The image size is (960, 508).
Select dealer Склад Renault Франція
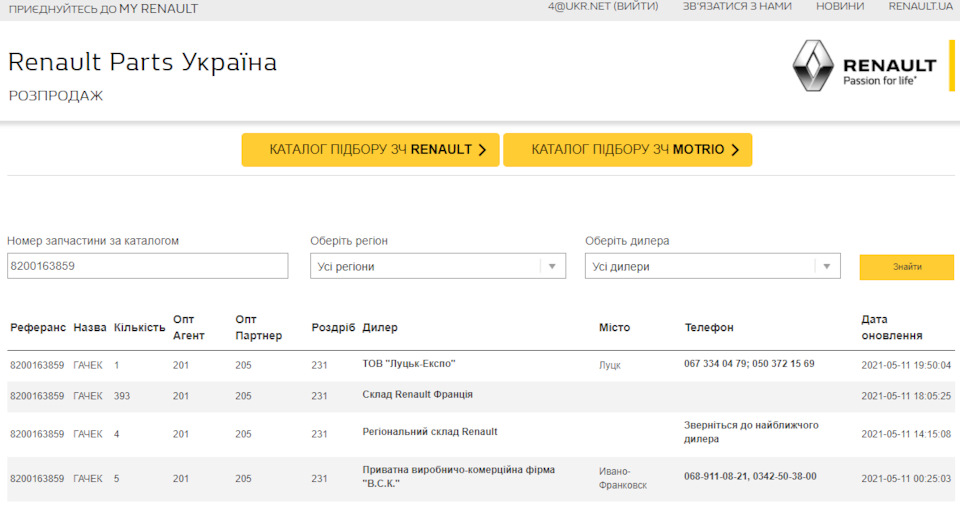(418, 394)
